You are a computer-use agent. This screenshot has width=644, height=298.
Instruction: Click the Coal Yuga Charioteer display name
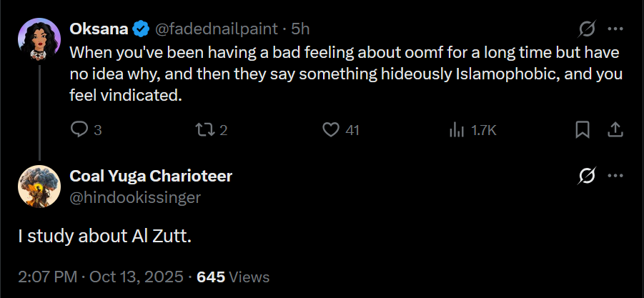click(151, 176)
